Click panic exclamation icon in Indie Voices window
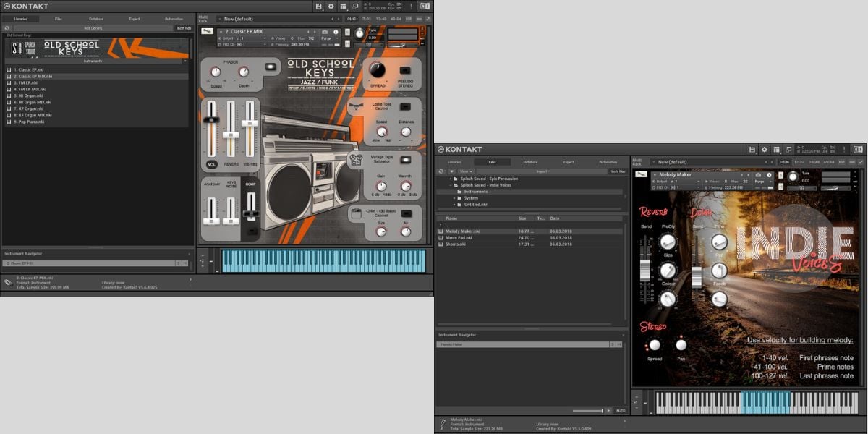This screenshot has height=434, width=868. (844, 150)
